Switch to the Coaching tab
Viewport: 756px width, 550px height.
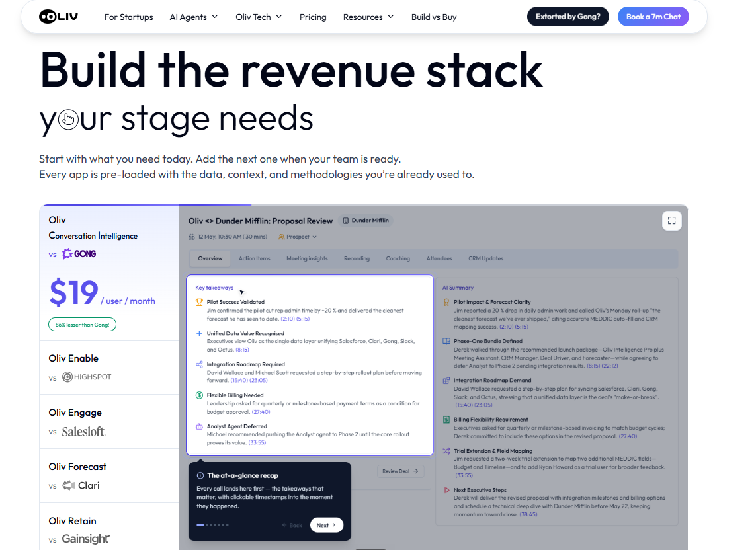[398, 259]
